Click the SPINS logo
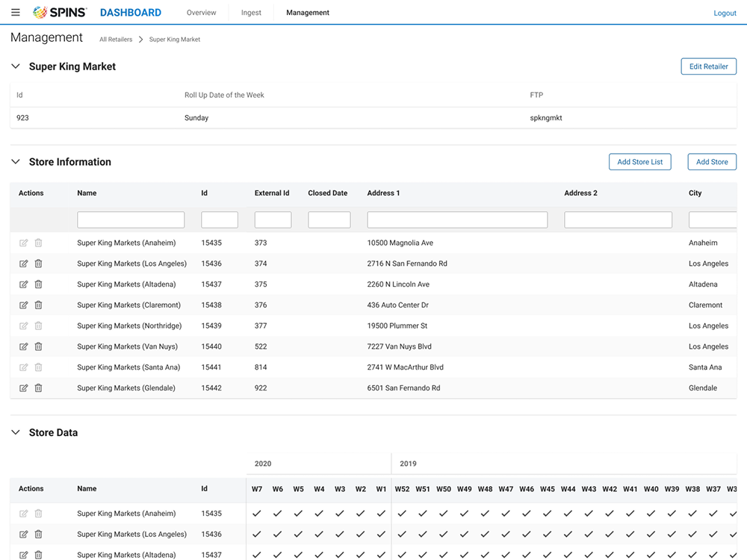 (60, 13)
